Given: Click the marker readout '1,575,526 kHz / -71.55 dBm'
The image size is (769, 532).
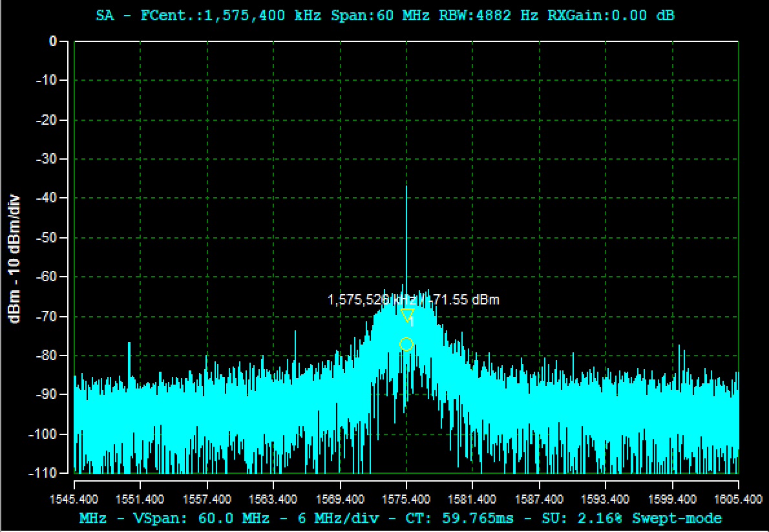Looking at the screenshot, I should [414, 299].
